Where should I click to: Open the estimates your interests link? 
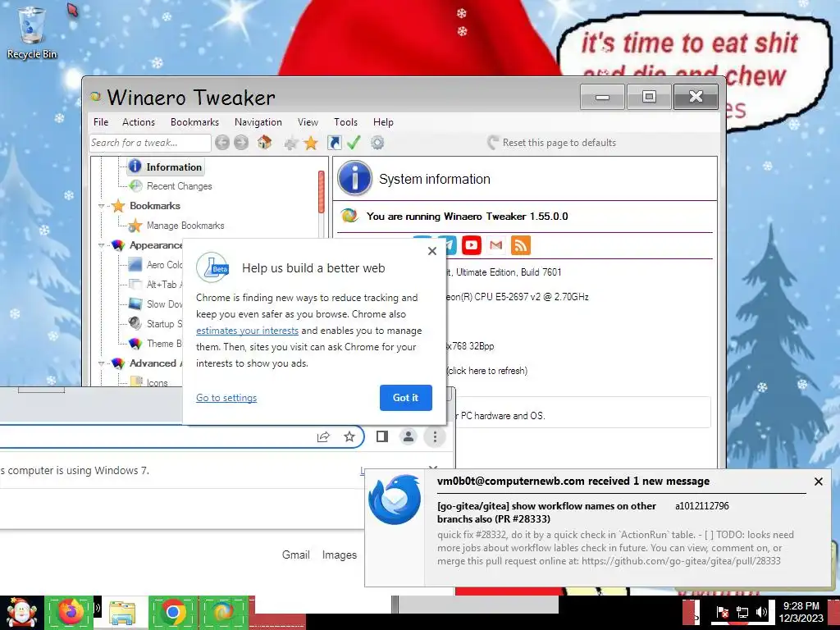tap(247, 331)
